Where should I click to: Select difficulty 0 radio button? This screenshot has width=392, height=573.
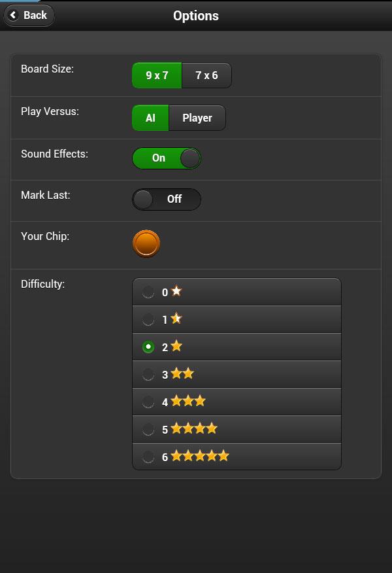point(148,292)
